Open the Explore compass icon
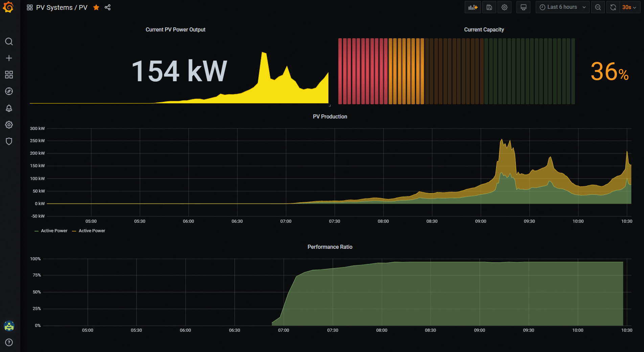The height and width of the screenshot is (352, 644). pos(9,91)
